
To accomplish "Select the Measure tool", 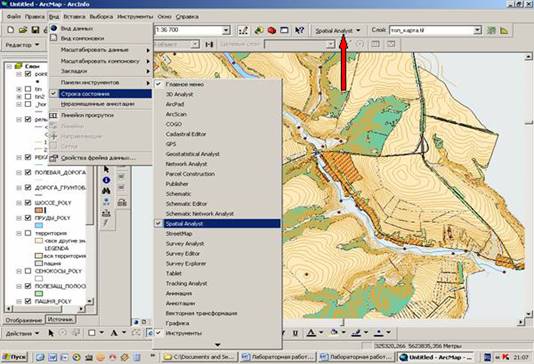I will click(106, 213).
